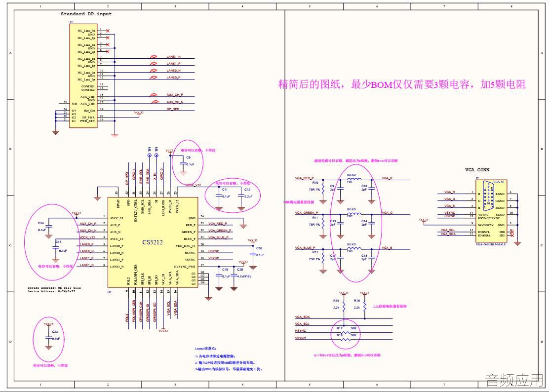This screenshot has height=392, width=549.
Task: Click the R10 resistor designator
Action: point(315,183)
